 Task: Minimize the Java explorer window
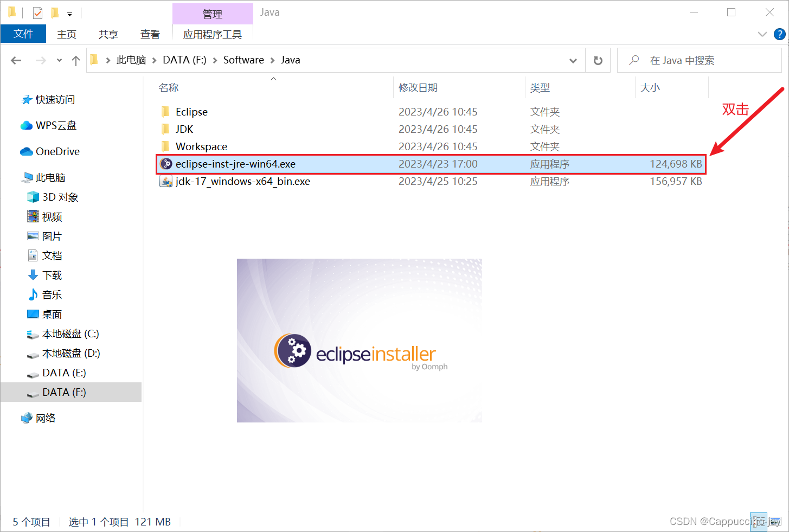coord(694,12)
